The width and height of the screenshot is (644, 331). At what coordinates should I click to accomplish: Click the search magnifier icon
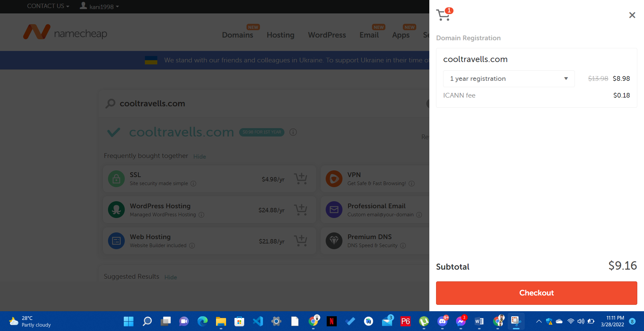pyautogui.click(x=110, y=104)
